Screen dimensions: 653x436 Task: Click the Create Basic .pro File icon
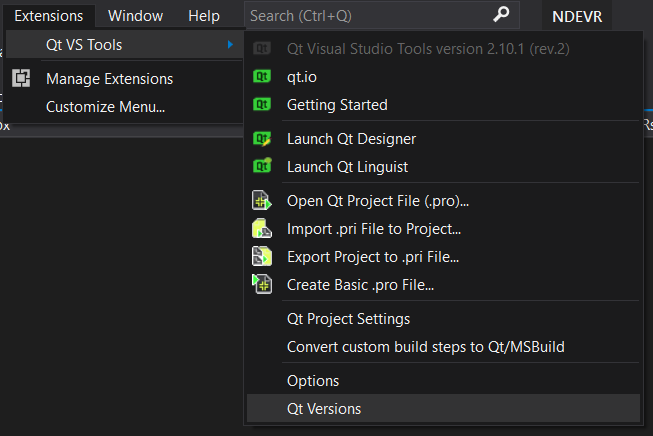pyautogui.click(x=262, y=284)
